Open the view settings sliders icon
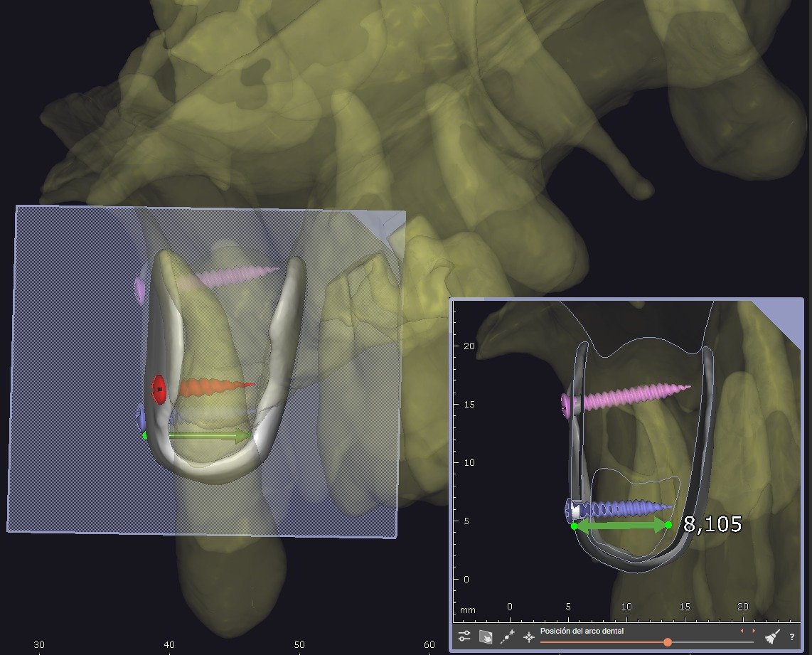 pyautogui.click(x=464, y=637)
